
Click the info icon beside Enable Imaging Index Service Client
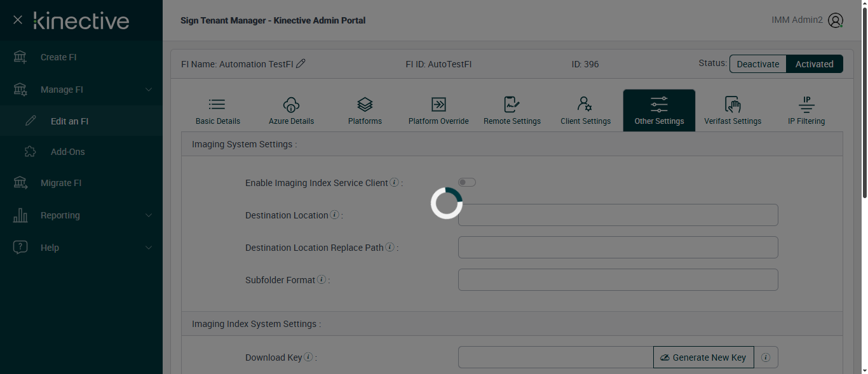(394, 183)
